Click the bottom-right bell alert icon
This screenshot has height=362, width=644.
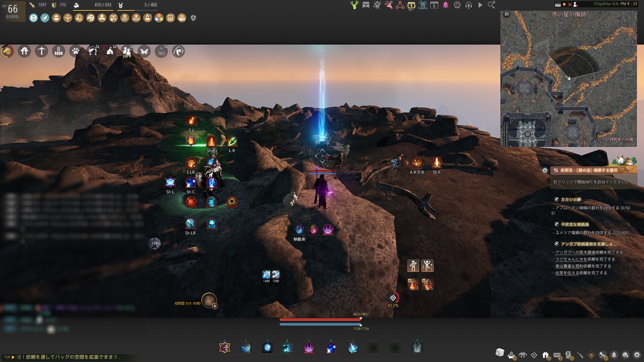pos(614,355)
